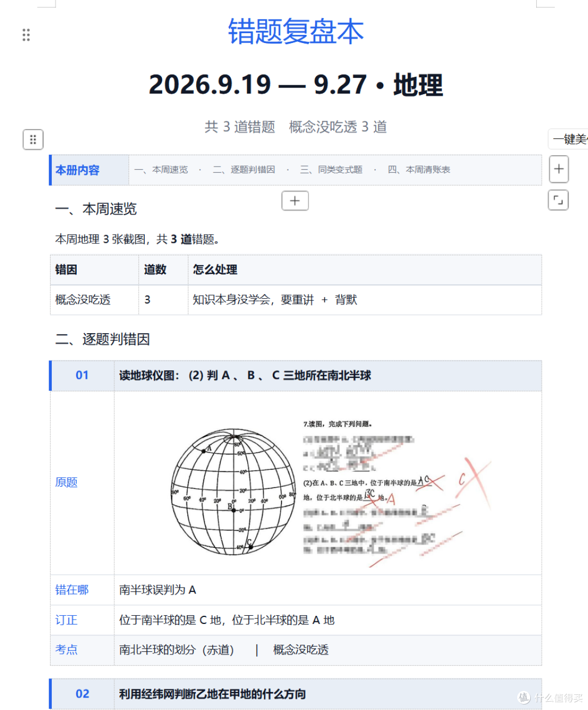Click table header 道数
Viewport: 588px width, 710px height.
coord(155,270)
